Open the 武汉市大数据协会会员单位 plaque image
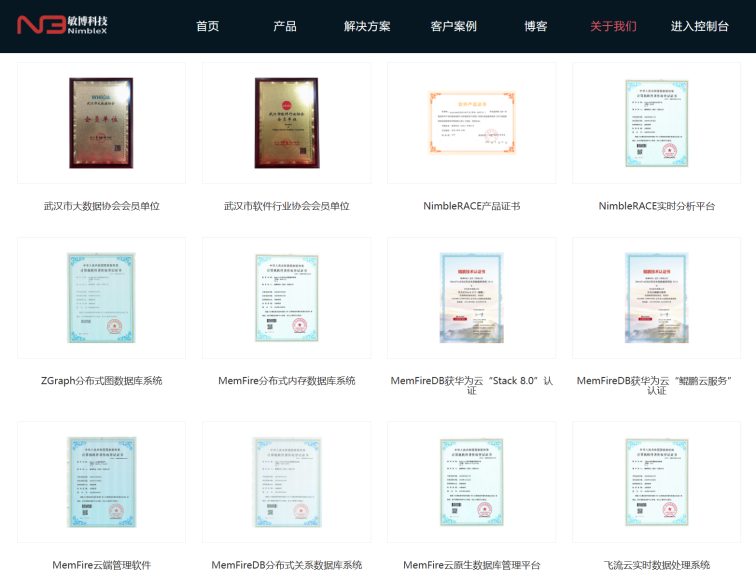Screen dimensions: 756x586 pyautogui.click(x=101, y=123)
